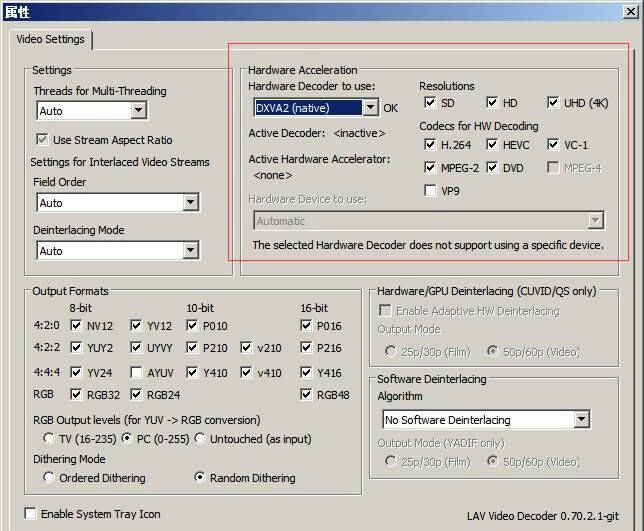Uncheck MPEG-2 codec checkbox
The width and height of the screenshot is (644, 531).
[x=430, y=168]
